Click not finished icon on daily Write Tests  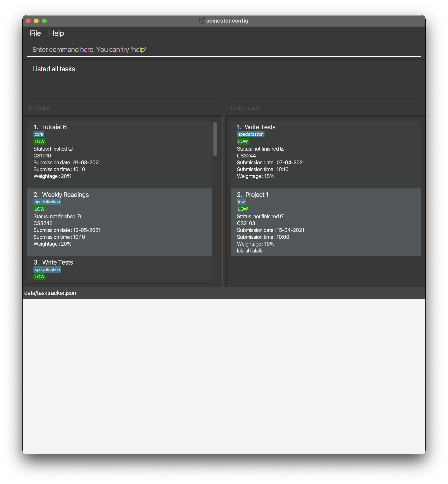pyautogui.click(x=282, y=149)
